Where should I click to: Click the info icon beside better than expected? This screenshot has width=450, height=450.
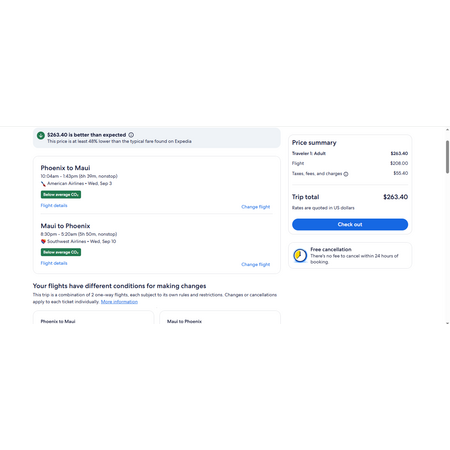pyautogui.click(x=131, y=135)
